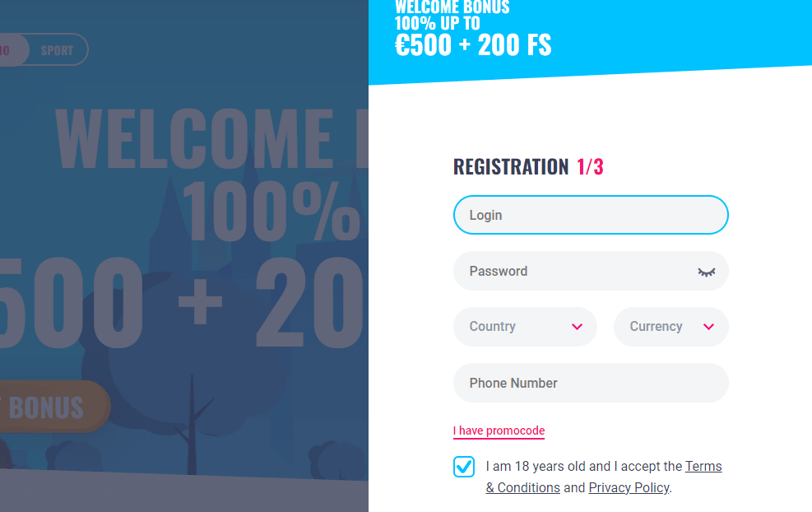The width and height of the screenshot is (812, 512).
Task: Open the Privacy Policy link
Action: tap(629, 487)
